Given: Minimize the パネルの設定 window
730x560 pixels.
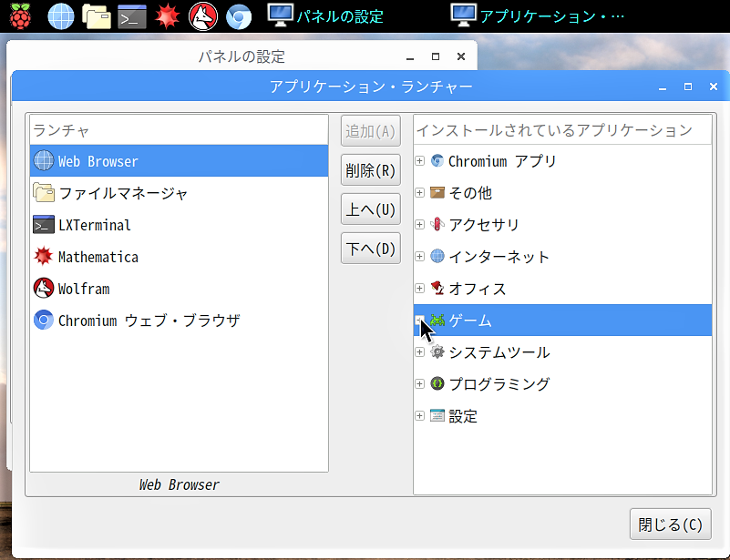Looking at the screenshot, I should (410, 56).
